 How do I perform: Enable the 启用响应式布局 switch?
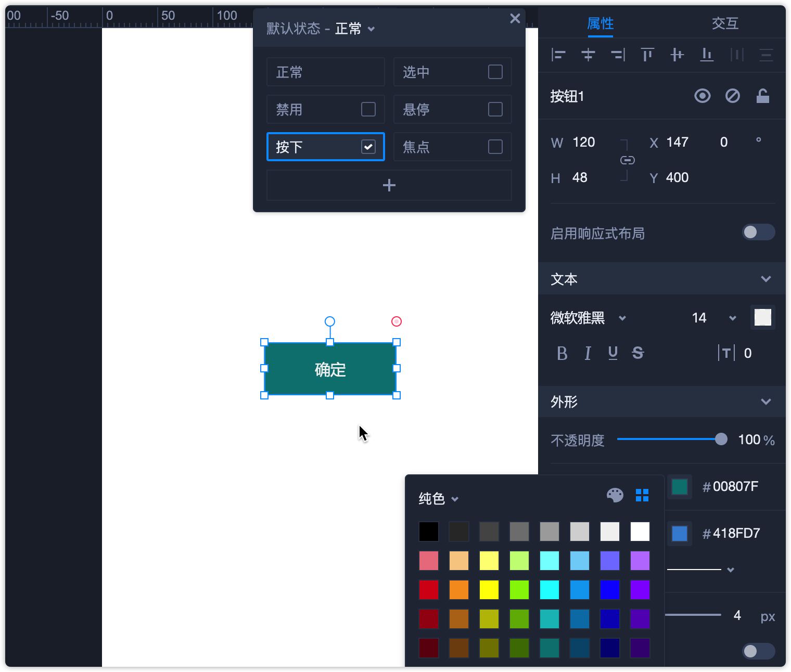758,232
